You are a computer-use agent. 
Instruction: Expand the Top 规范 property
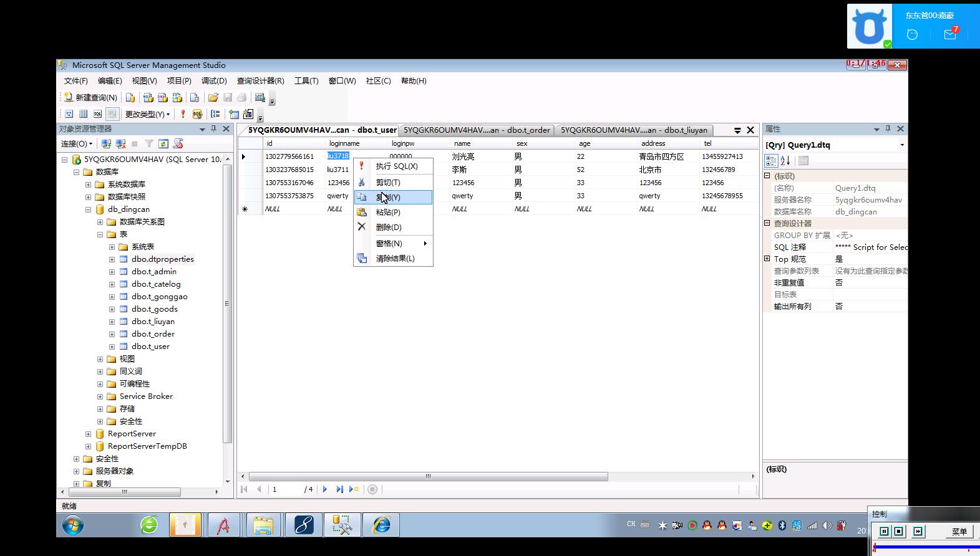[767, 259]
